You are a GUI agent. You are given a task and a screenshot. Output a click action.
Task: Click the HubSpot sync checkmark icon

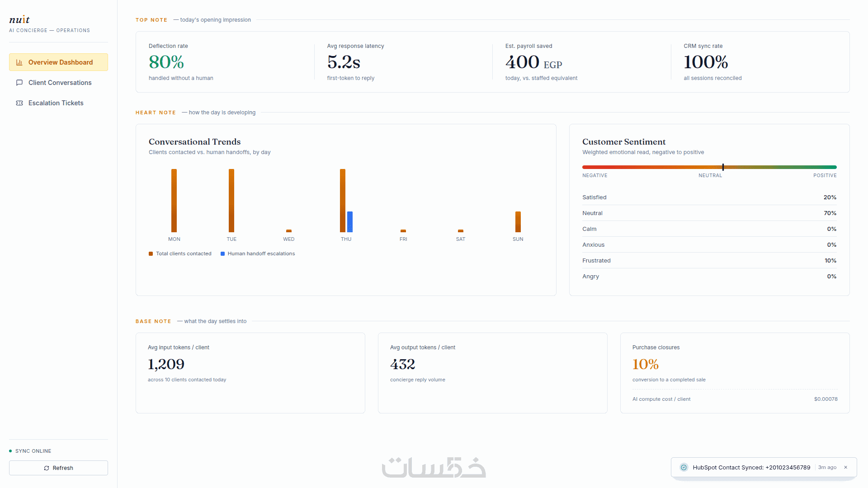684,468
